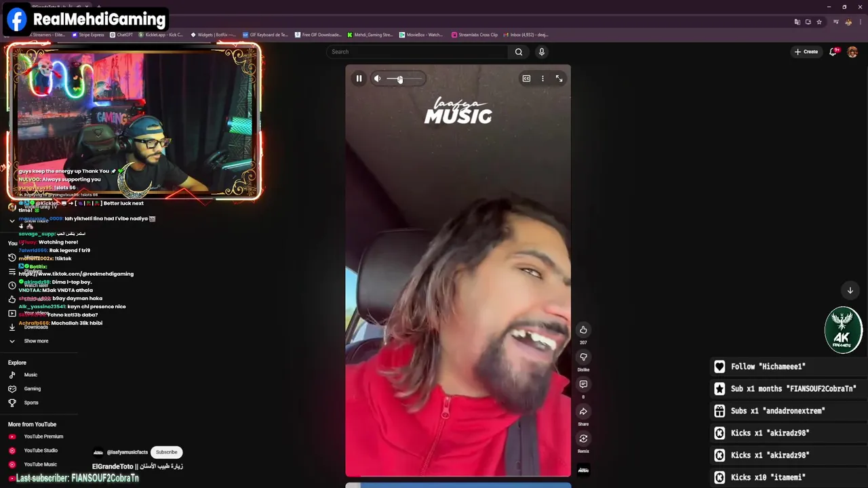The height and width of the screenshot is (488, 868).
Task: Expand Show more in sidebar
Action: 36,341
